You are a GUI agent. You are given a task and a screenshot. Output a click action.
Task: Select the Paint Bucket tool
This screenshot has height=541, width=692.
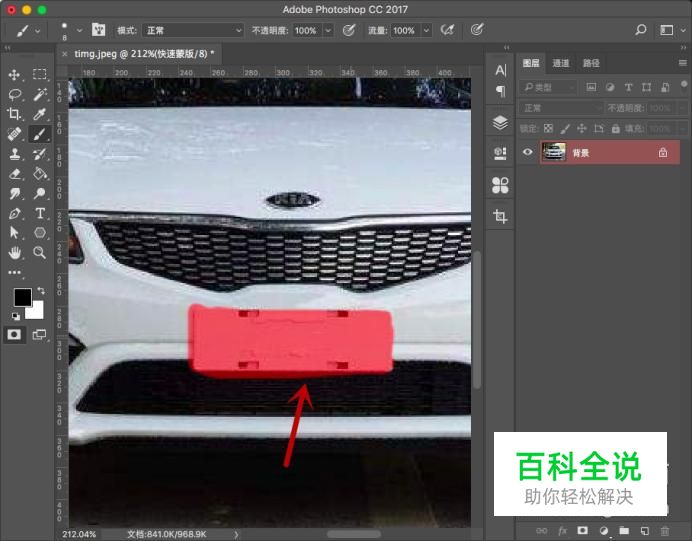pos(40,174)
